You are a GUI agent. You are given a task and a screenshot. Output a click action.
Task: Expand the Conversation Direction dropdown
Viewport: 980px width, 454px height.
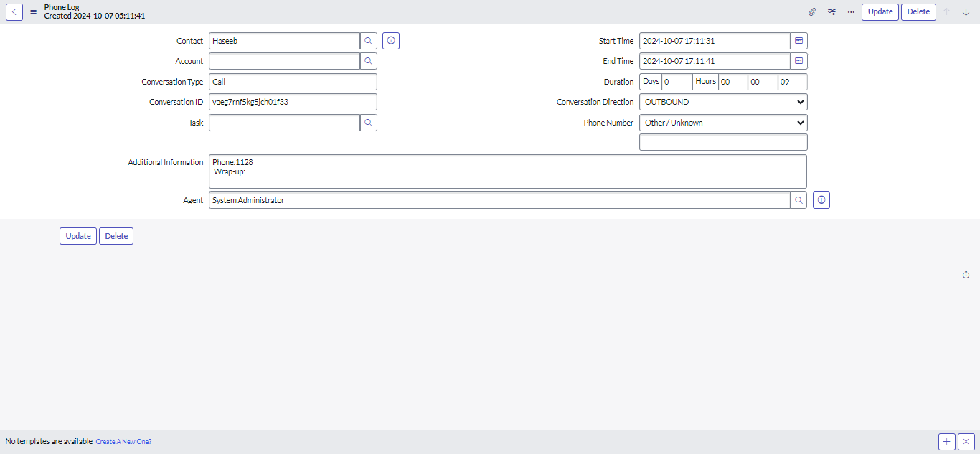point(722,102)
